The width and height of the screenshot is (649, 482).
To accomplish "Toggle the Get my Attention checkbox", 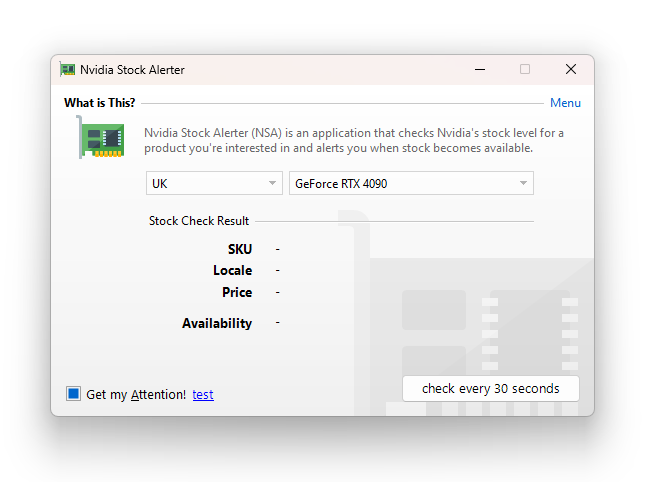I will pyautogui.click(x=73, y=393).
